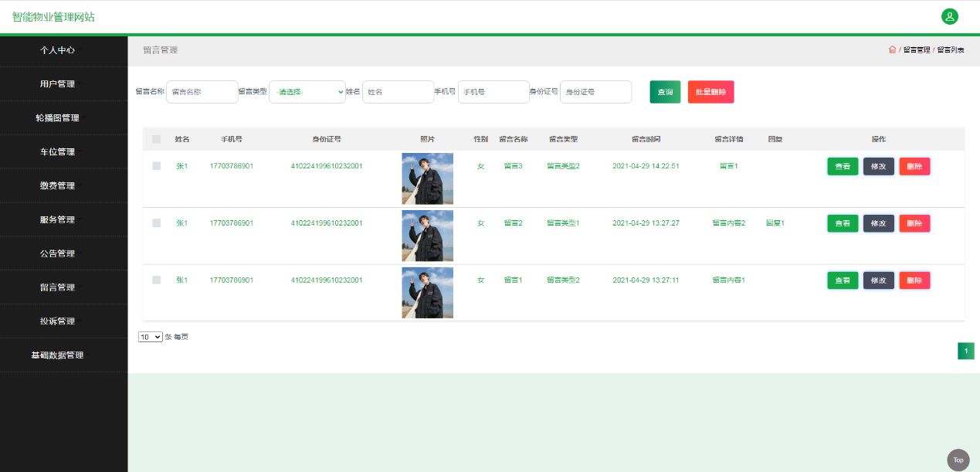Viewport: 980px width, 472px height.
Task: Focus the 姓名 input field
Action: pos(398,92)
